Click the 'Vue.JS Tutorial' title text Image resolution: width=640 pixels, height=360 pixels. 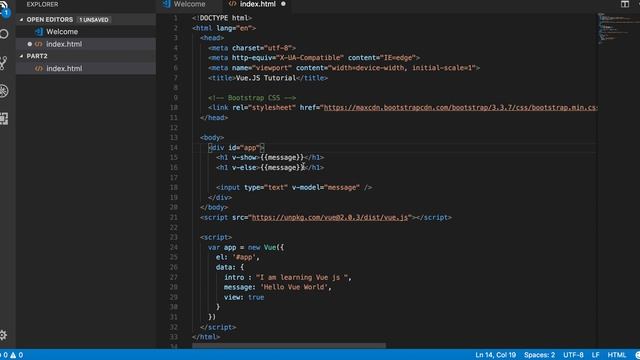[x=266, y=78]
